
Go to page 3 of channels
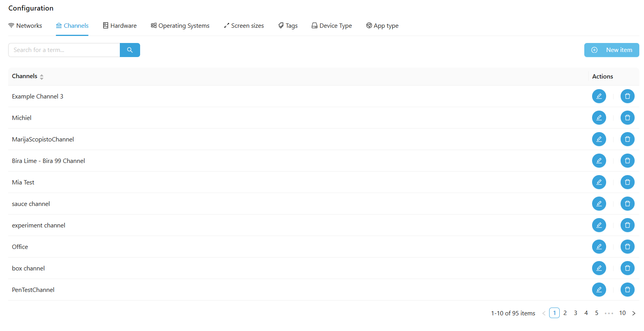pos(575,313)
